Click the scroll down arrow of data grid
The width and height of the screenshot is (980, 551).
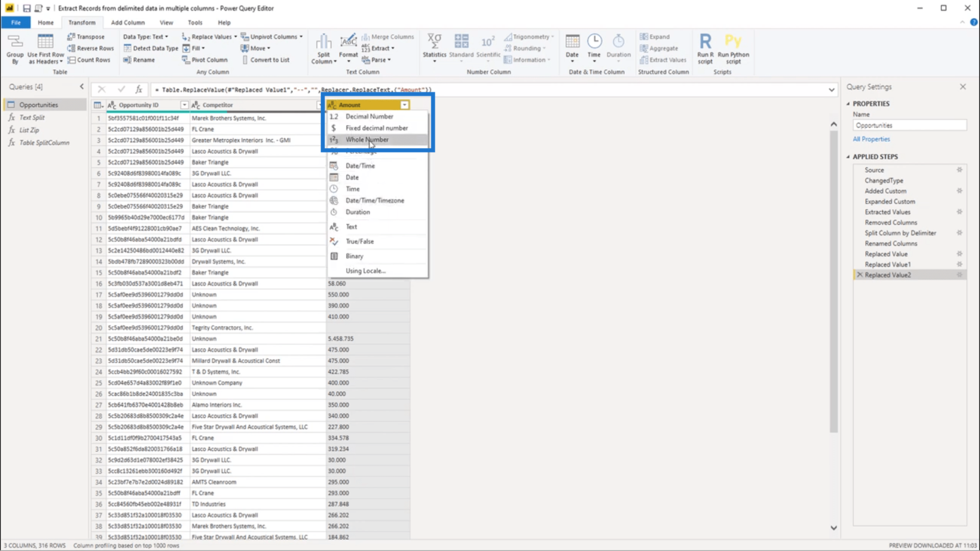[834, 528]
